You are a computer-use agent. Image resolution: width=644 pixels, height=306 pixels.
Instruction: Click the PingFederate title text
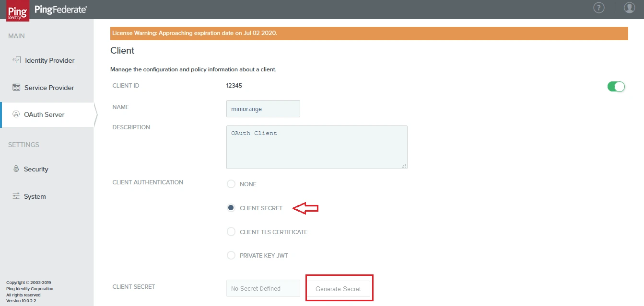(x=60, y=10)
